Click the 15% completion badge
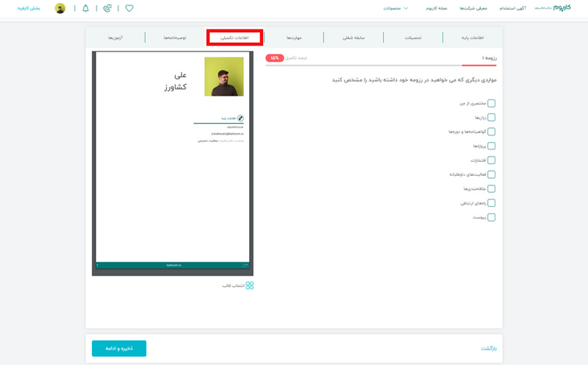The image size is (588, 365). point(274,58)
